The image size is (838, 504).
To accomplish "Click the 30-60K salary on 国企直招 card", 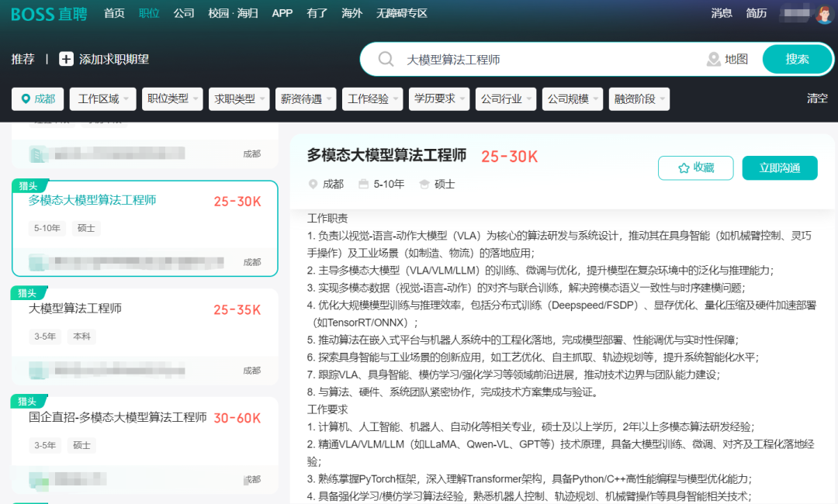I will pos(237,418).
